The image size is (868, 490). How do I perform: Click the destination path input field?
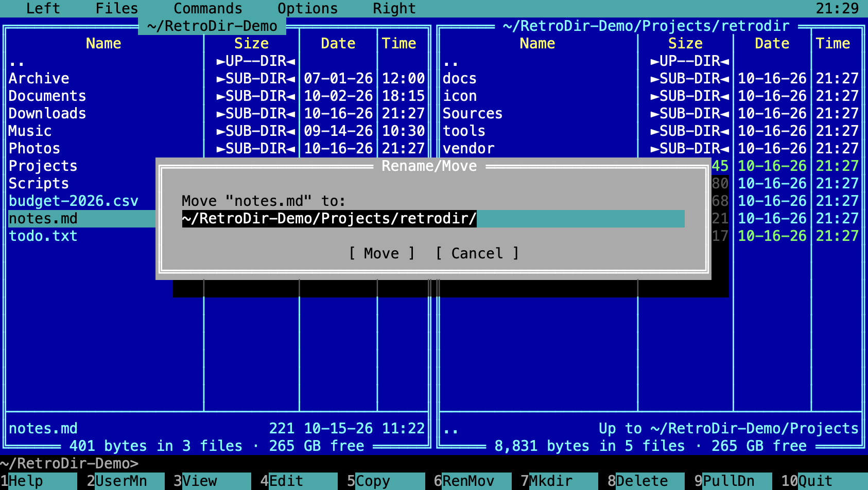point(433,218)
